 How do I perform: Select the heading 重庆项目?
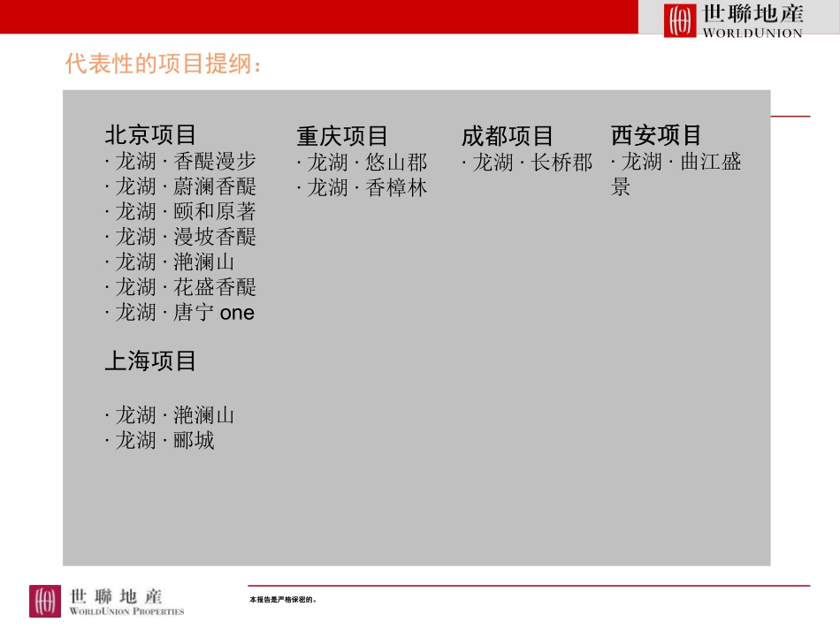[342, 136]
